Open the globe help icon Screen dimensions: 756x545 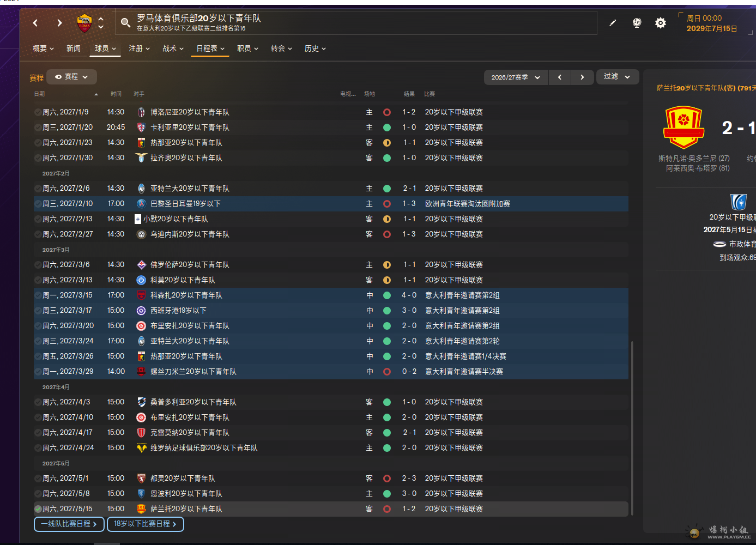coord(637,23)
